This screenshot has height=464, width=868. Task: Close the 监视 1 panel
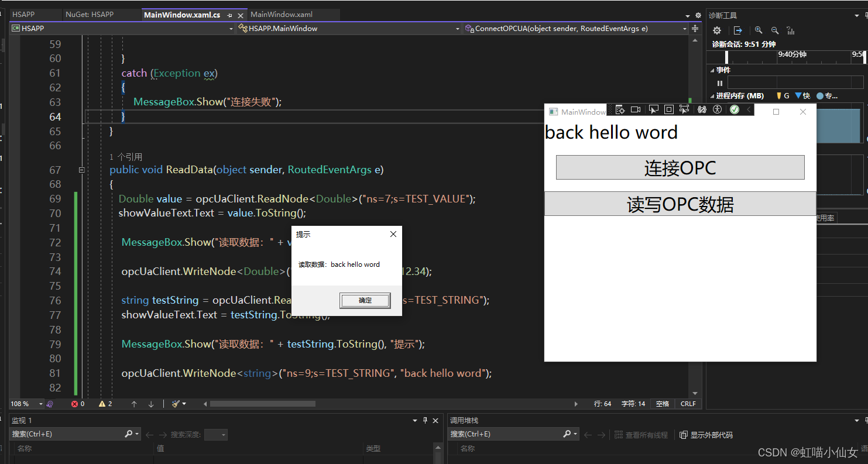435,420
